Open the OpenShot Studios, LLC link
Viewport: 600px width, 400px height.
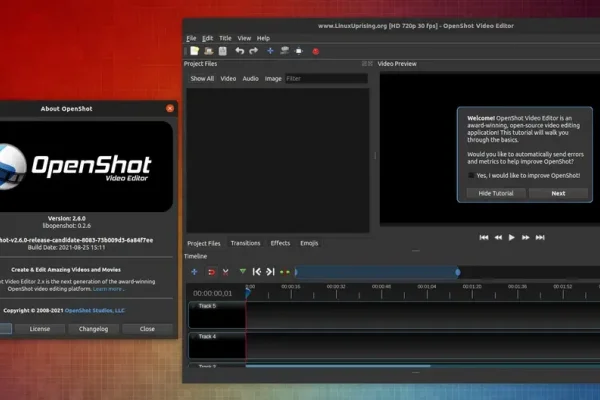(x=95, y=310)
